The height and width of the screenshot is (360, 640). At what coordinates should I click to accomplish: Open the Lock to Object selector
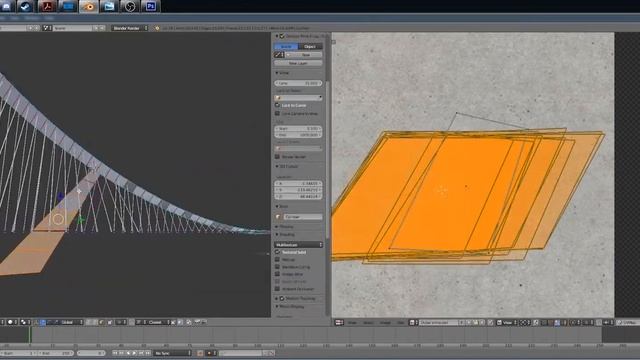point(299,98)
